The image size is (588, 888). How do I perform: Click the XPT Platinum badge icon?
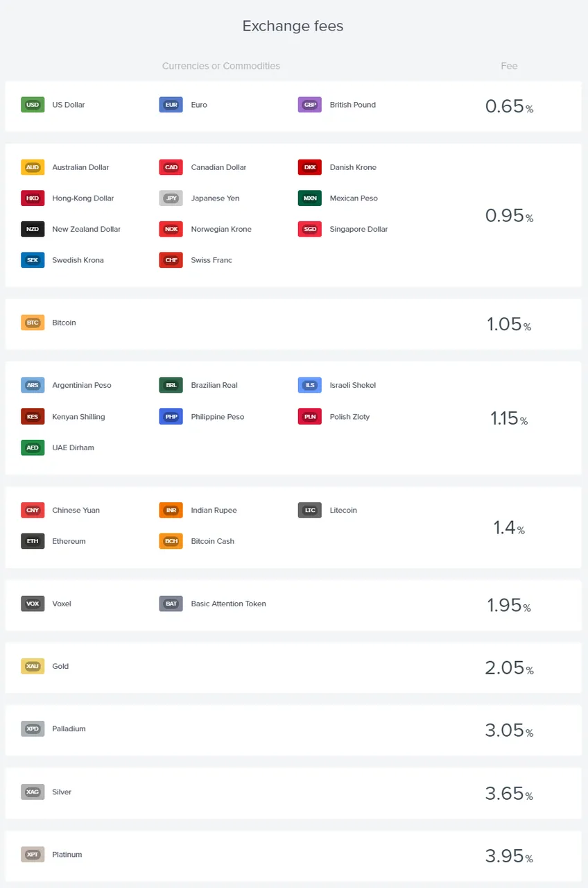click(33, 855)
